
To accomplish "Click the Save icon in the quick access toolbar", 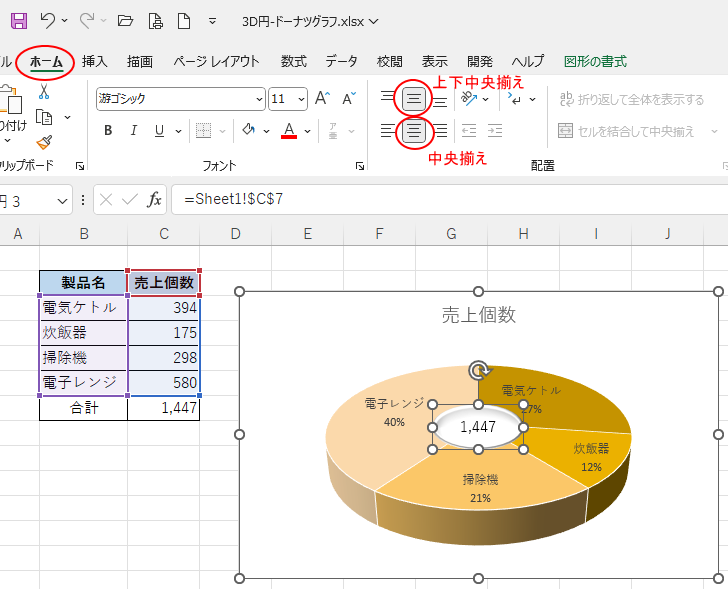I will [x=19, y=21].
